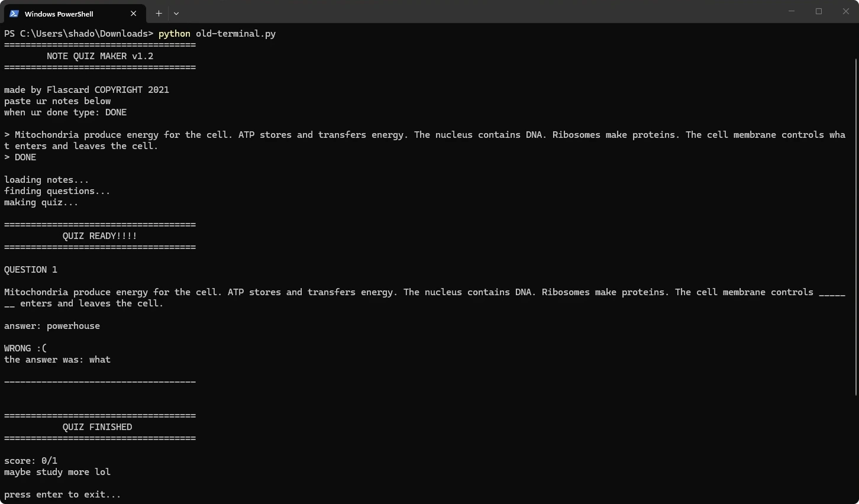Click the PowerShell icon in the tab
859x504 pixels.
point(14,14)
